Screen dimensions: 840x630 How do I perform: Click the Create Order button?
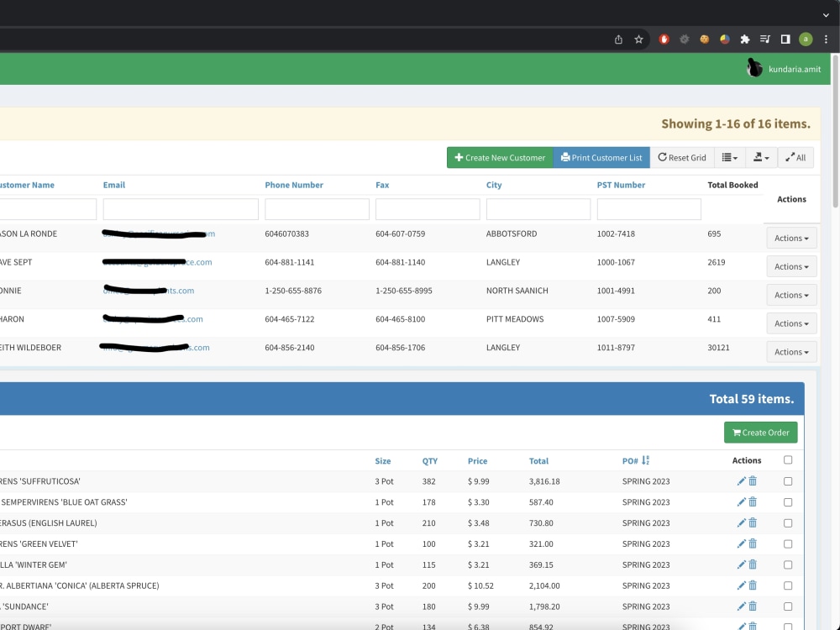tap(761, 433)
